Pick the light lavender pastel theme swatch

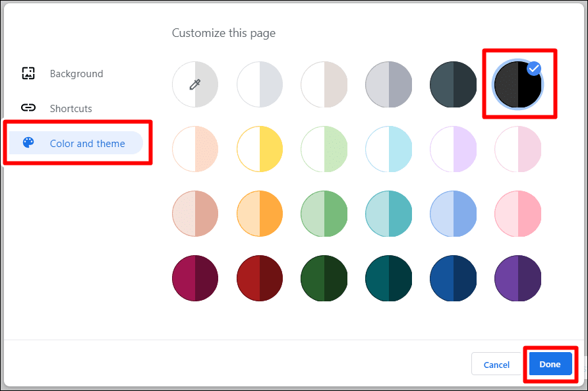click(454, 149)
